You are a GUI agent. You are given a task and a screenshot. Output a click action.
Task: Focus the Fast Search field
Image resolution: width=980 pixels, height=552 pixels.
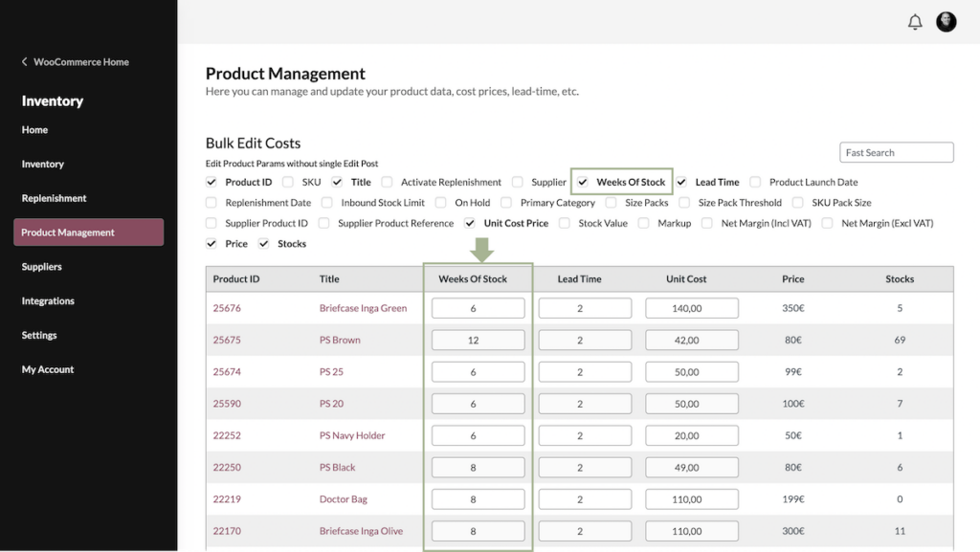896,152
